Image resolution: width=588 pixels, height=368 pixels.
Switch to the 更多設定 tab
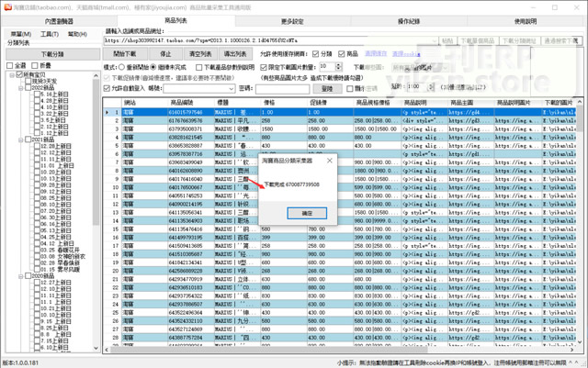(292, 19)
